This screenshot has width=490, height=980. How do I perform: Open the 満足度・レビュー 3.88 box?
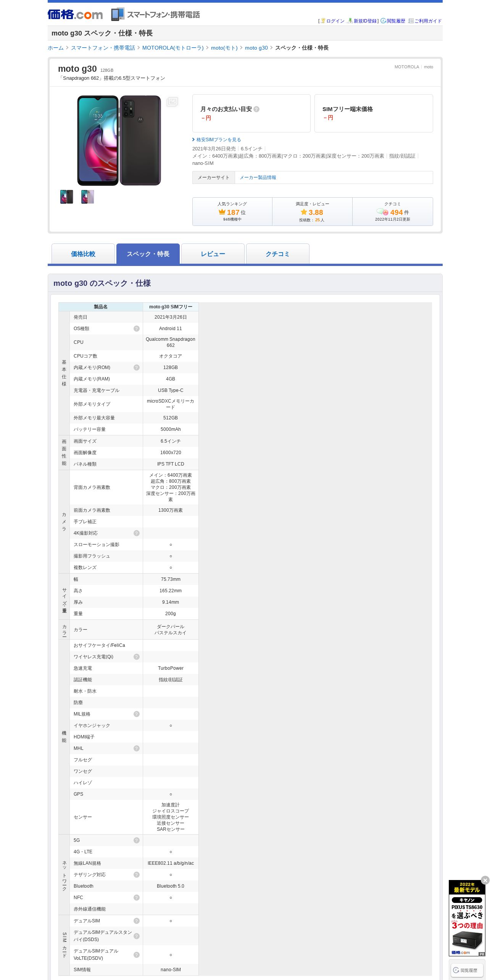[312, 211]
